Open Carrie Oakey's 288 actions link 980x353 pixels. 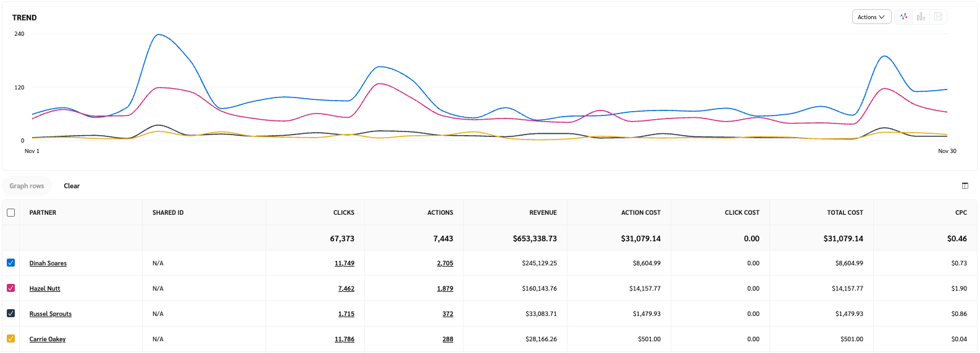(448, 339)
